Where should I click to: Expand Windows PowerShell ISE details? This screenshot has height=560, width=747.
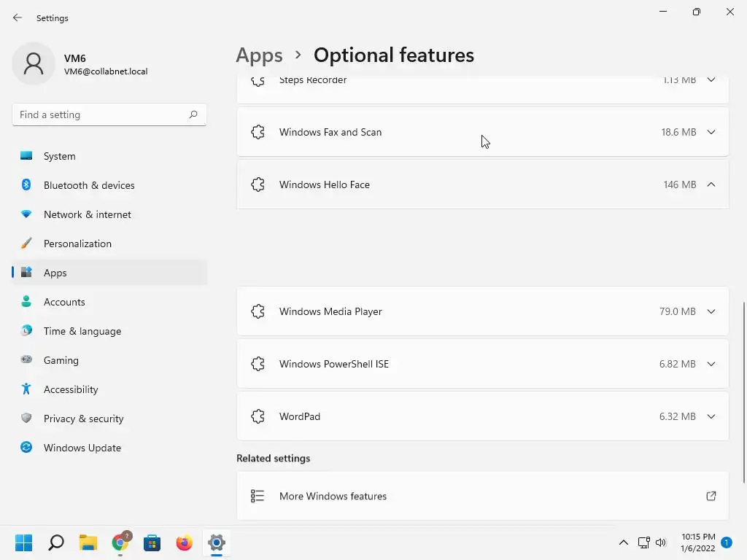(x=711, y=364)
